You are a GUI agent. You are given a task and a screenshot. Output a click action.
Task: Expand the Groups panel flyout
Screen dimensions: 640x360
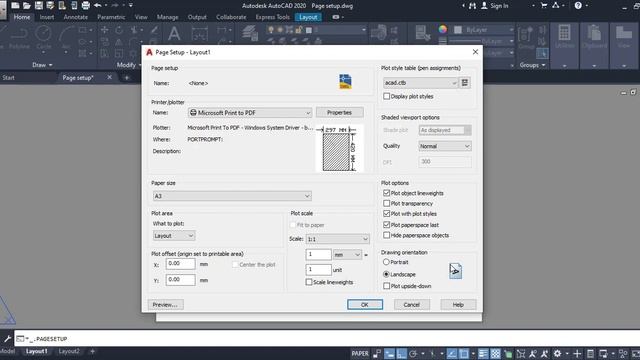tap(532, 65)
